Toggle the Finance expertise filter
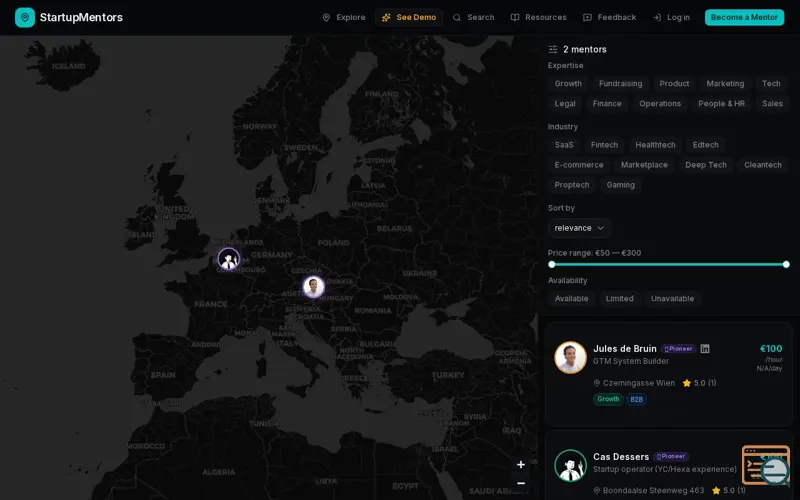This screenshot has height=500, width=800. 607,104
